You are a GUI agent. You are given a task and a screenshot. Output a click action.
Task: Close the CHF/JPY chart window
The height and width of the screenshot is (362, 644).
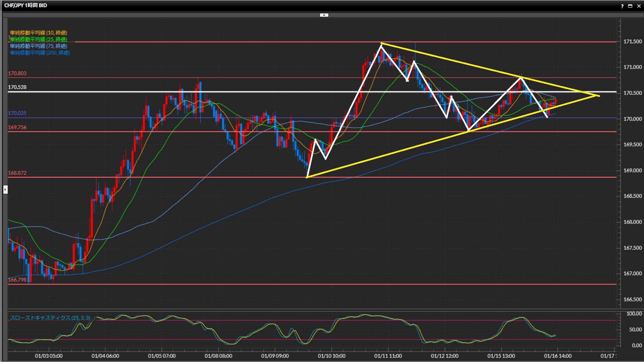(x=639, y=6)
